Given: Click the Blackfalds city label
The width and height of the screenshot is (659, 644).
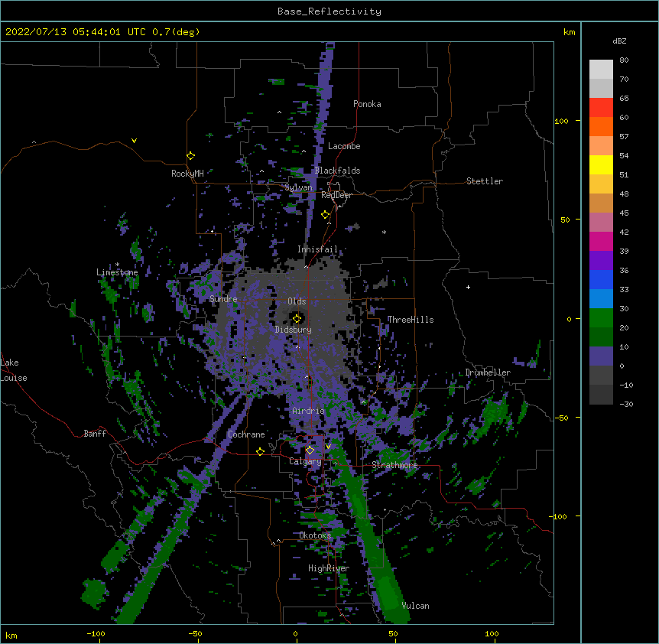Looking at the screenshot, I should click(x=337, y=171).
